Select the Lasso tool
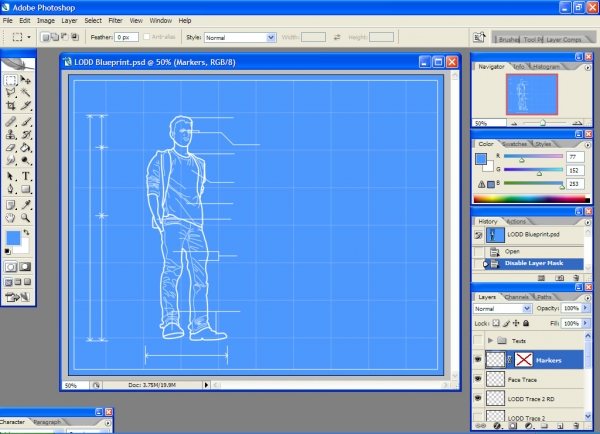The height and width of the screenshot is (434, 600). pos(11,92)
